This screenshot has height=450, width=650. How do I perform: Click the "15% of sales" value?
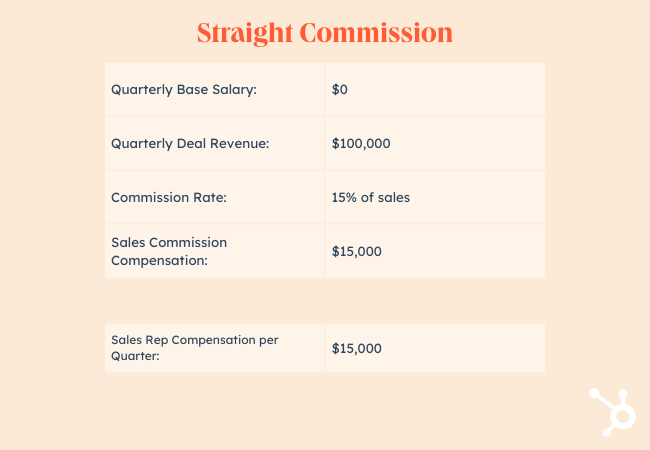[370, 197]
